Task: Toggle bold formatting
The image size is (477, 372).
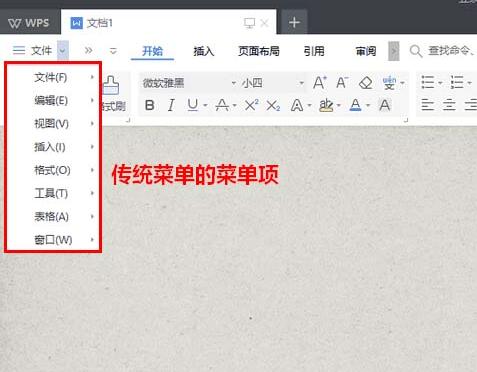Action: coord(150,105)
